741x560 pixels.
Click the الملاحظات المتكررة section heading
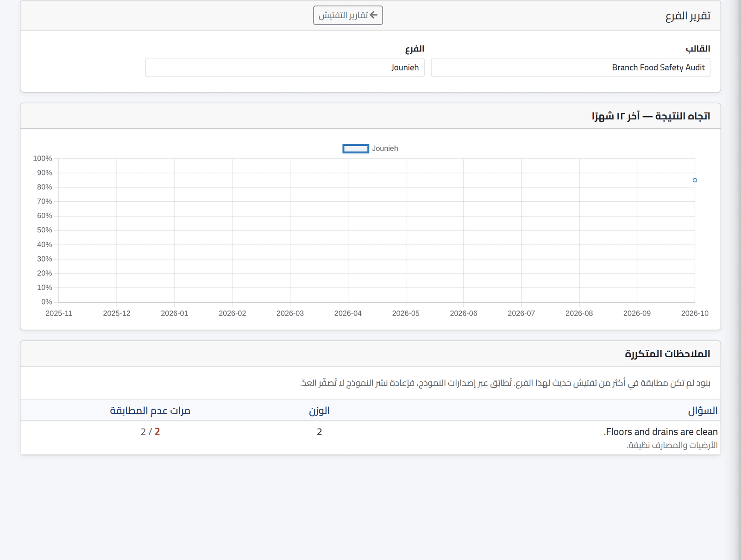[x=667, y=354]
